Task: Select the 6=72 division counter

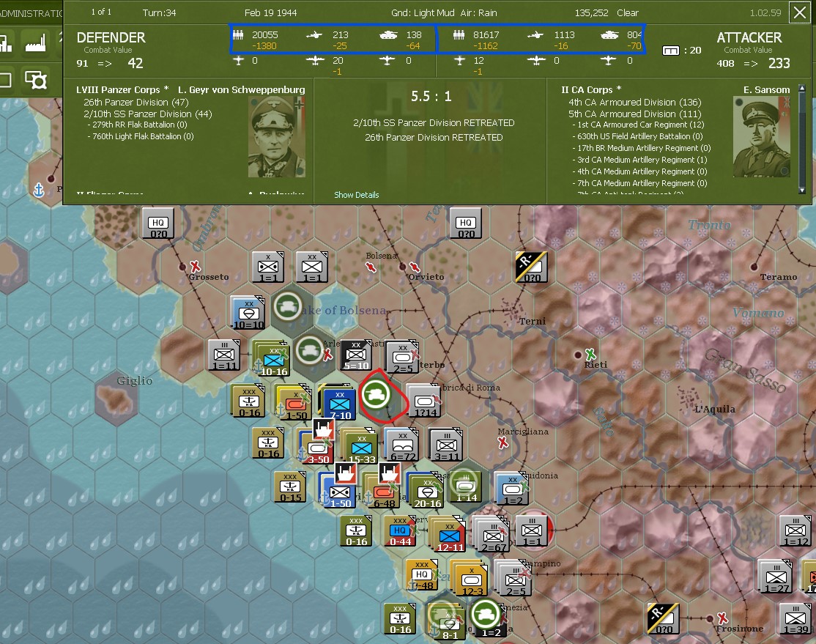Action: pyautogui.click(x=402, y=445)
